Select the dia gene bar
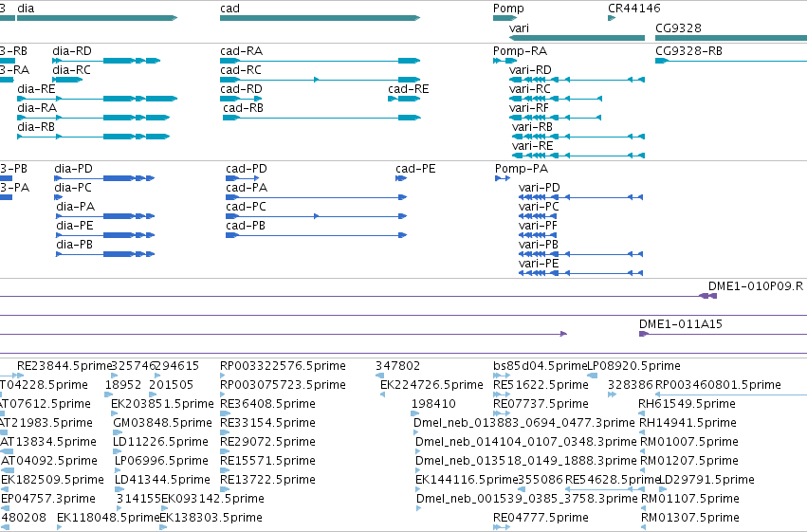The height and width of the screenshot is (532, 807). point(98,18)
